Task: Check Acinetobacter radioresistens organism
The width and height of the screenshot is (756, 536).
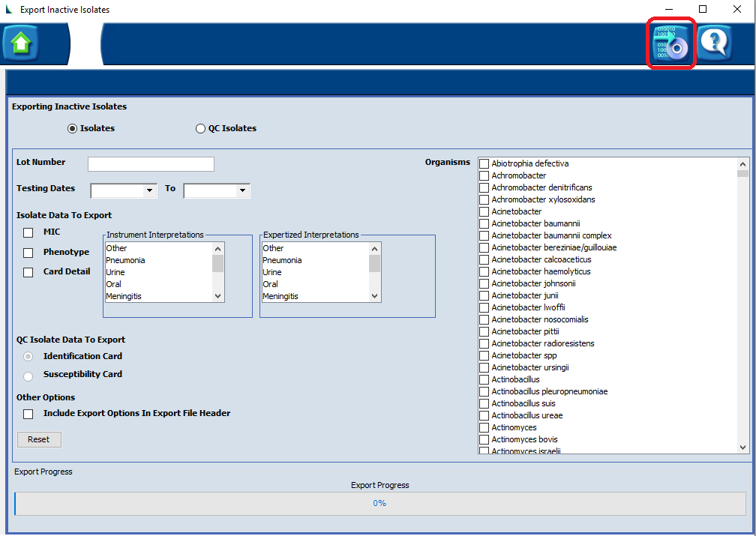Action: 484,344
